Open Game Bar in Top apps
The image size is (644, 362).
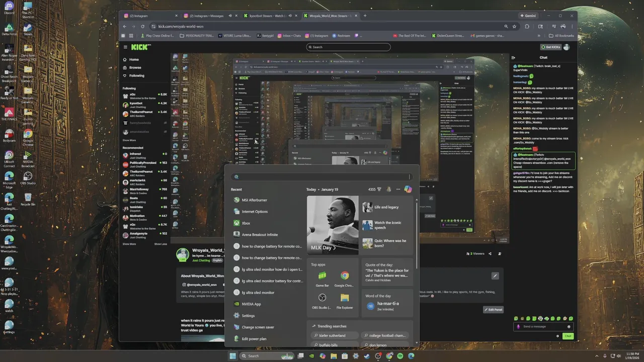coord(322,279)
